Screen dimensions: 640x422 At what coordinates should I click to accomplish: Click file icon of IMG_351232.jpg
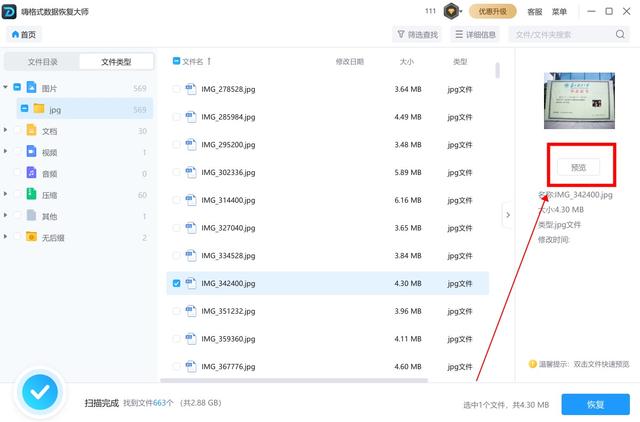[x=191, y=311]
